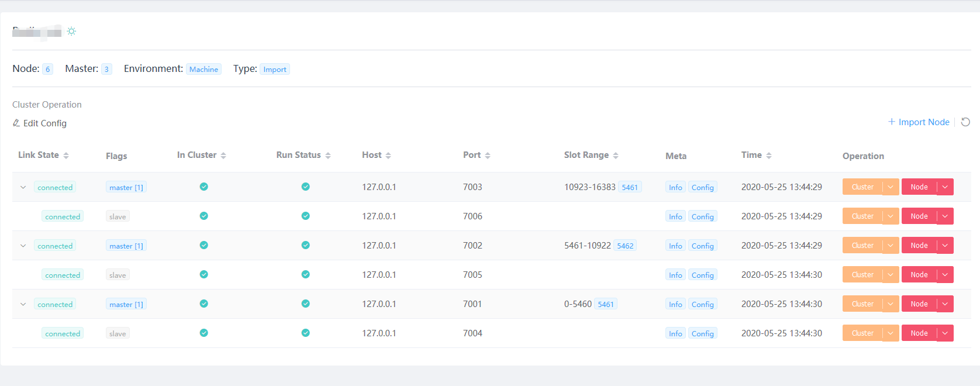Click Run Status check icon for port 7005
The height and width of the screenshot is (386, 980).
(x=305, y=274)
